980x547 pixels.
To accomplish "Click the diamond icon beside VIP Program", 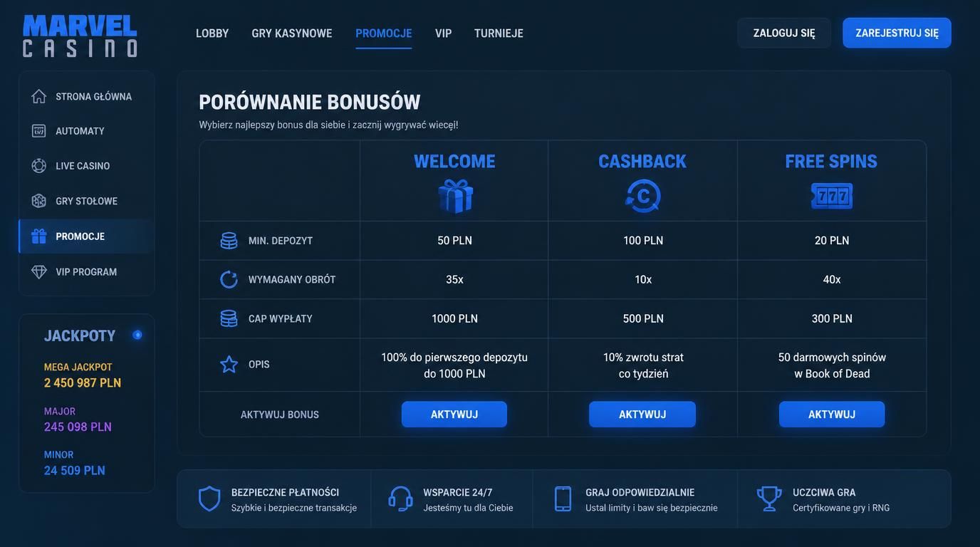I will 39,271.
